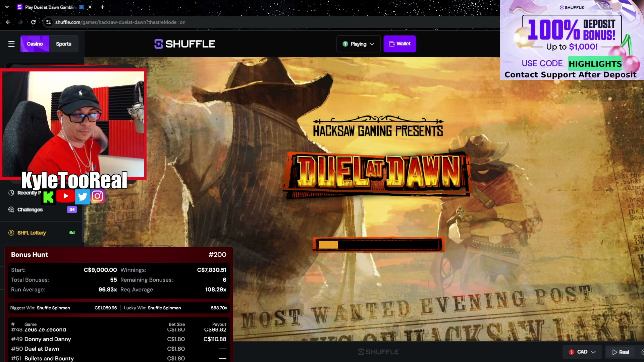The image size is (644, 362).
Task: Click the browser forward arrow
Action: tap(20, 22)
